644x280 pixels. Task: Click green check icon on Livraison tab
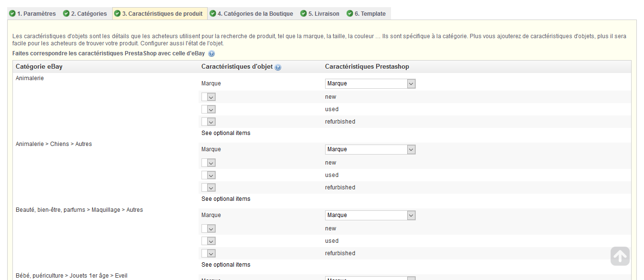tap(304, 14)
